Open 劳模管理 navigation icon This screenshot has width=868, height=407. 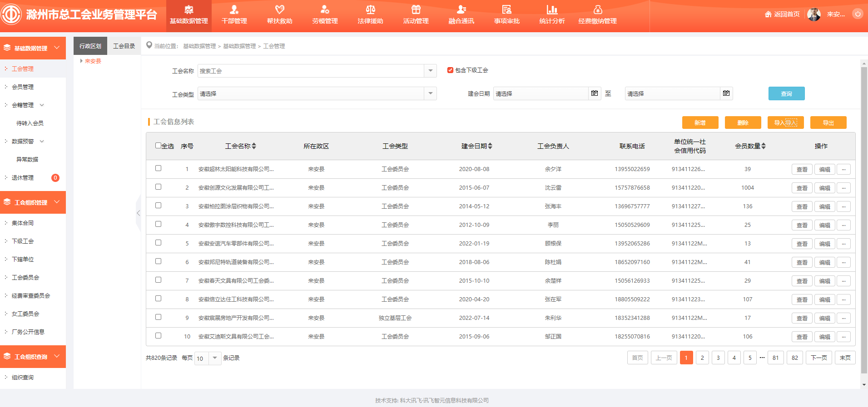pyautogui.click(x=325, y=10)
